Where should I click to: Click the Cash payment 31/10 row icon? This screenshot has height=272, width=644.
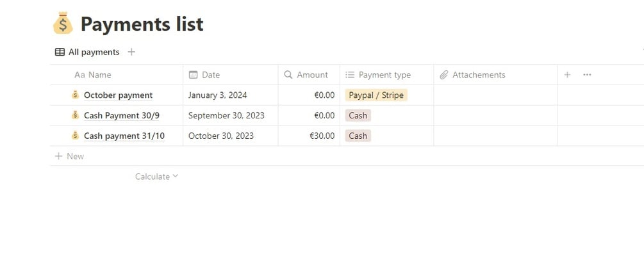tap(75, 136)
